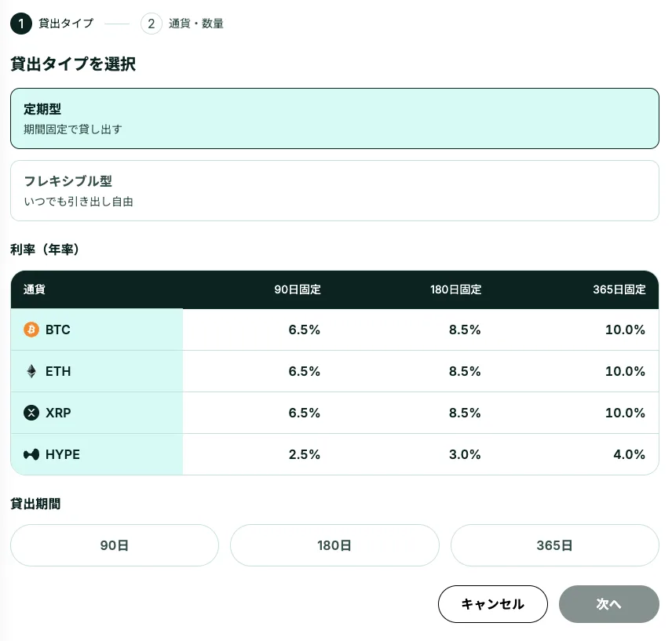Image resolution: width=672 pixels, height=641 pixels.
Task: Click ETH 180-day rate 8.5%
Action: pos(465,371)
